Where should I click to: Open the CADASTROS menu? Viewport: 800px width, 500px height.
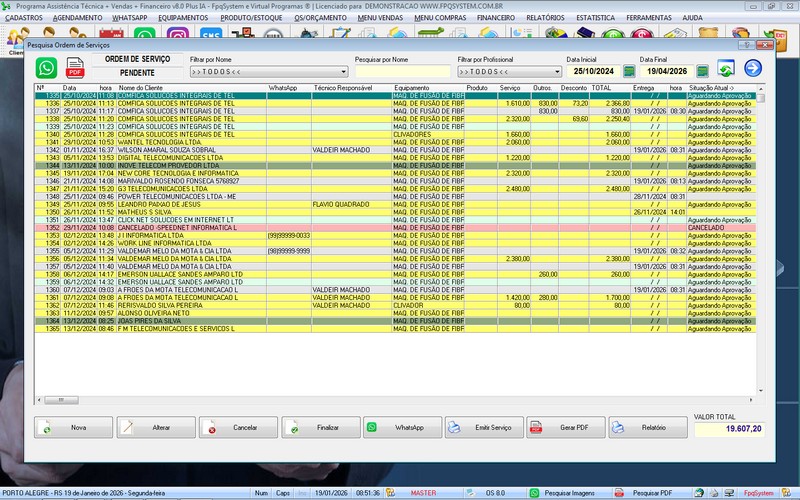pyautogui.click(x=24, y=18)
